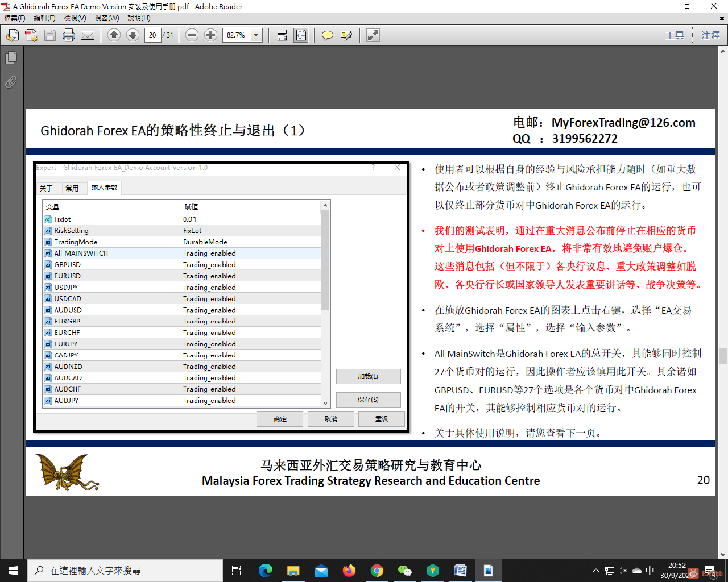
Task: Click the 'RiskSetting' row in the page image
Action: (182, 231)
